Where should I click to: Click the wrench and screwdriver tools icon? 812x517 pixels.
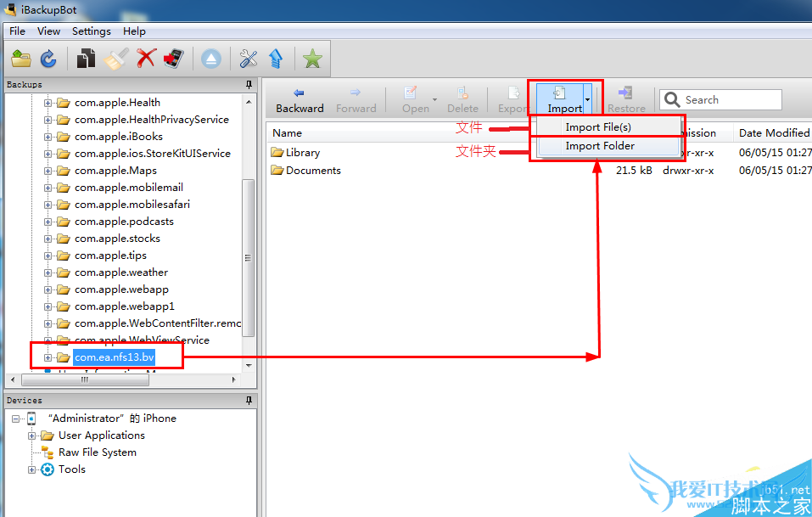pos(249,59)
